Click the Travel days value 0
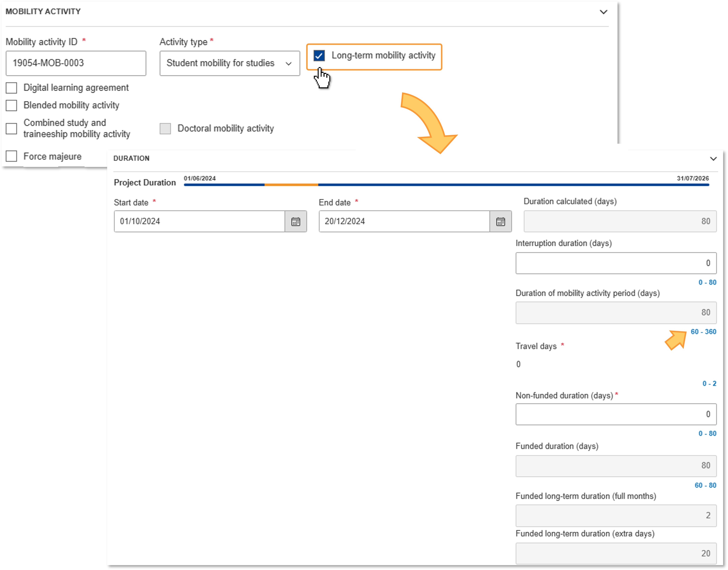Viewport: 728px width, 570px height. pos(518,365)
